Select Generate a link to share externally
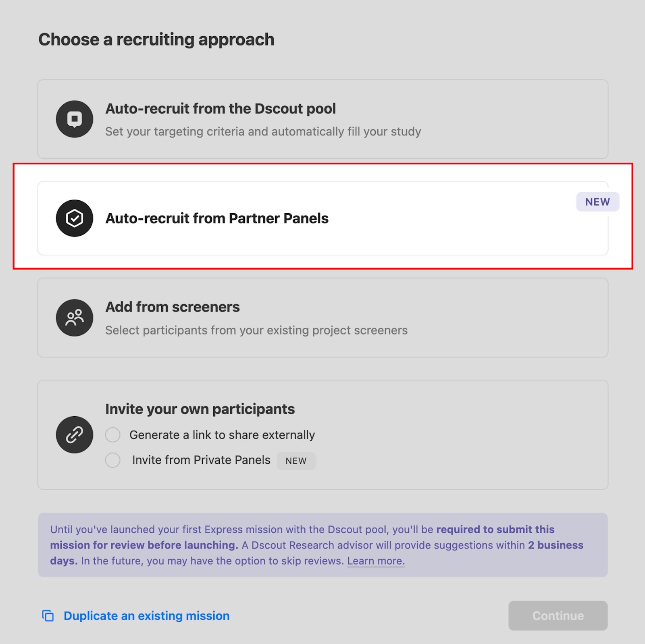This screenshot has width=645, height=644. tap(113, 435)
